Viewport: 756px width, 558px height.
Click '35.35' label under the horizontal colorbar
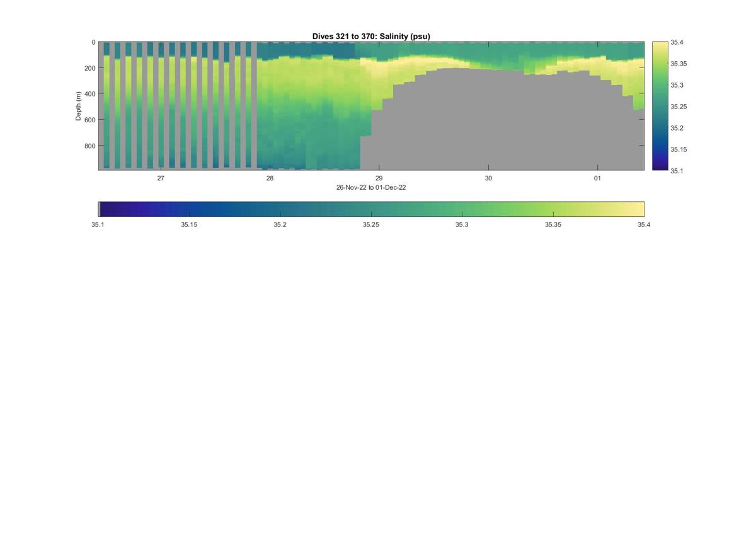click(553, 224)
